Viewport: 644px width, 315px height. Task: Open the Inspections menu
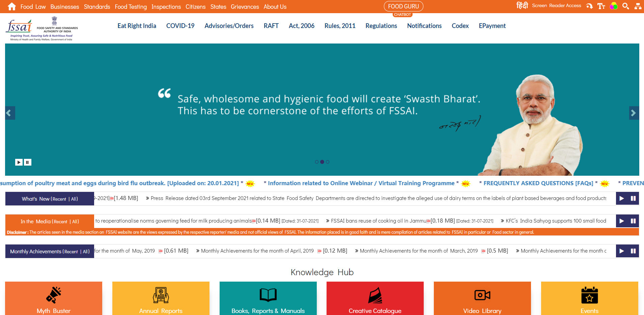(x=166, y=7)
